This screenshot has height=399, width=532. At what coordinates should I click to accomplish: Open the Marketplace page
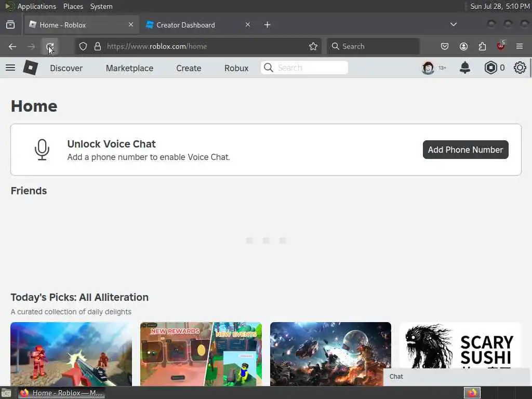129,68
